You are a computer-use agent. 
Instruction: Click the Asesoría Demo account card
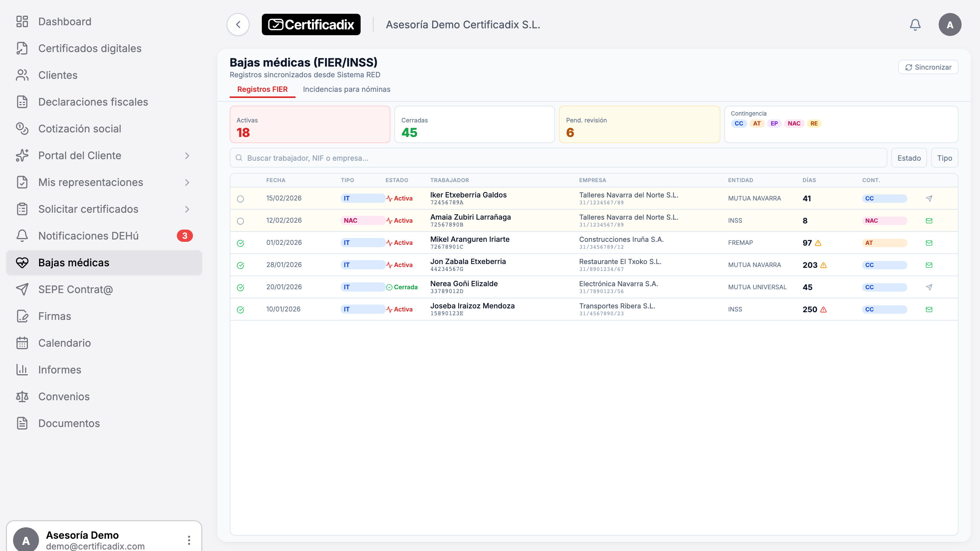(104, 536)
